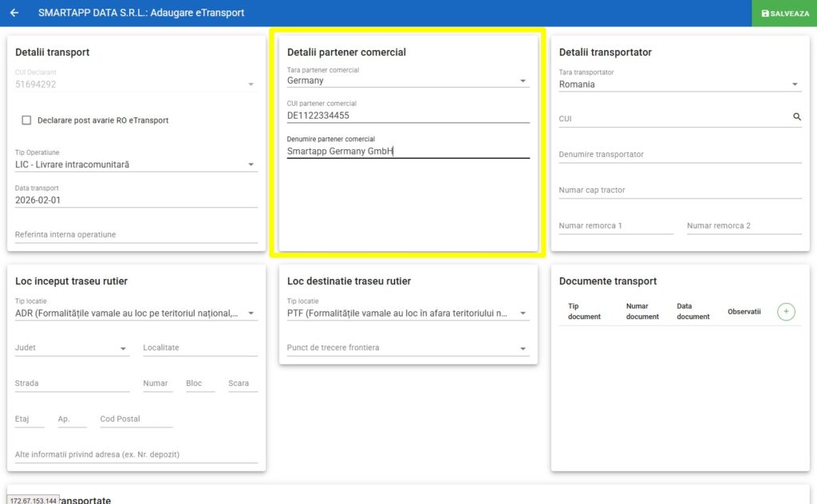The width and height of the screenshot is (817, 504).
Task: Focus the Referinta interna operatiune field
Action: click(x=136, y=235)
